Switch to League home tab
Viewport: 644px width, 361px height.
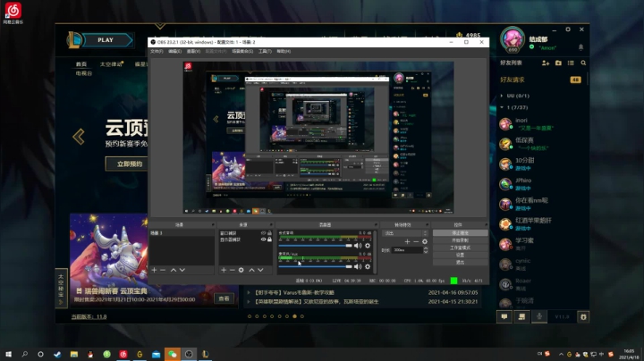pos(81,64)
